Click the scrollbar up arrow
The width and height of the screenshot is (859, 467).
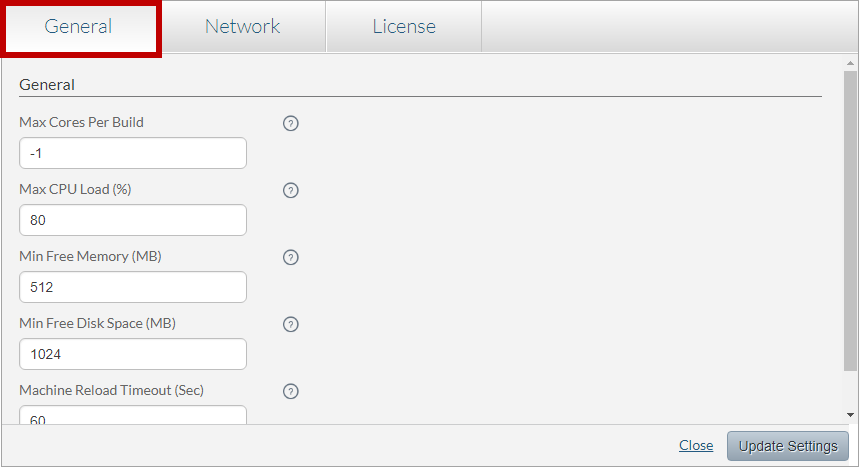tap(850, 64)
